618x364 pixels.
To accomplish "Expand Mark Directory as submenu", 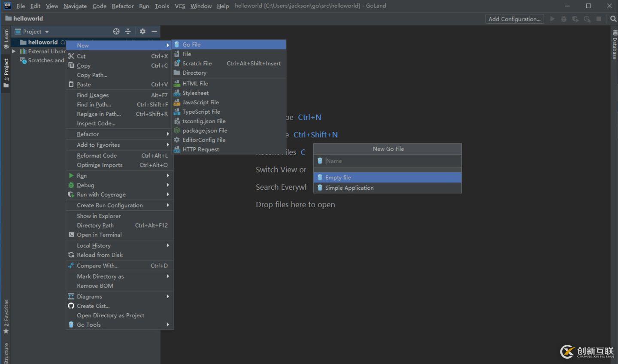I will 120,276.
